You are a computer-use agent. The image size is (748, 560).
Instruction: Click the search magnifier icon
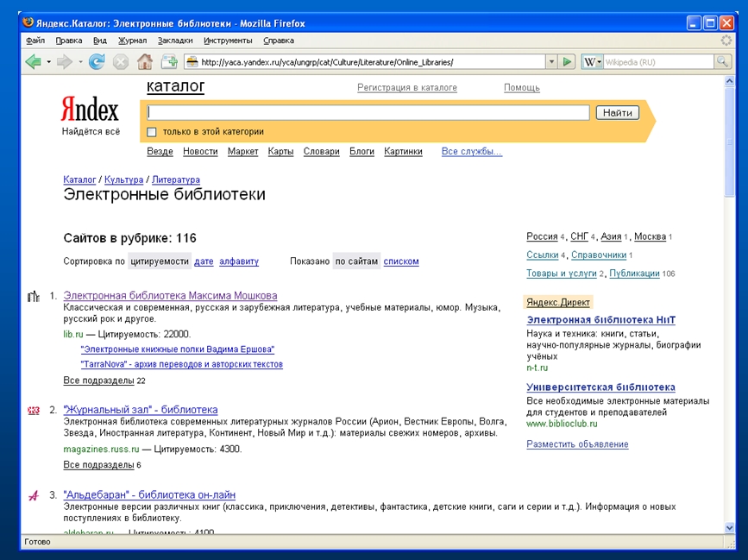[722, 62]
